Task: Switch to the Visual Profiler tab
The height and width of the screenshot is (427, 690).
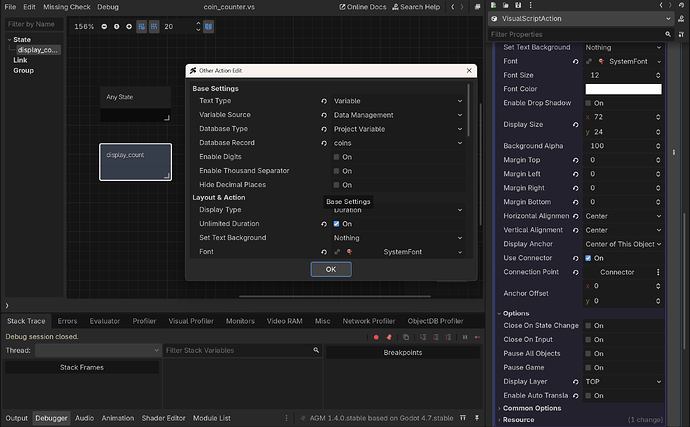Action: (x=191, y=321)
